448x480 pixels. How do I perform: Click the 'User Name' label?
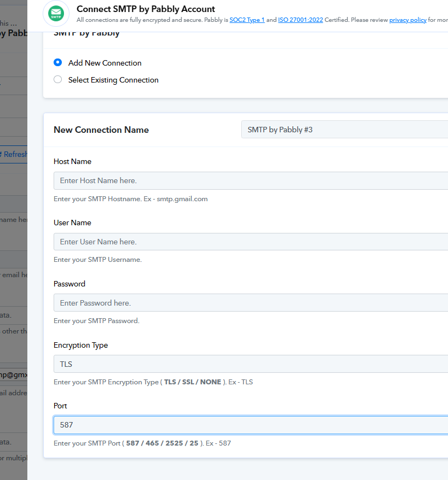pyautogui.click(x=72, y=223)
